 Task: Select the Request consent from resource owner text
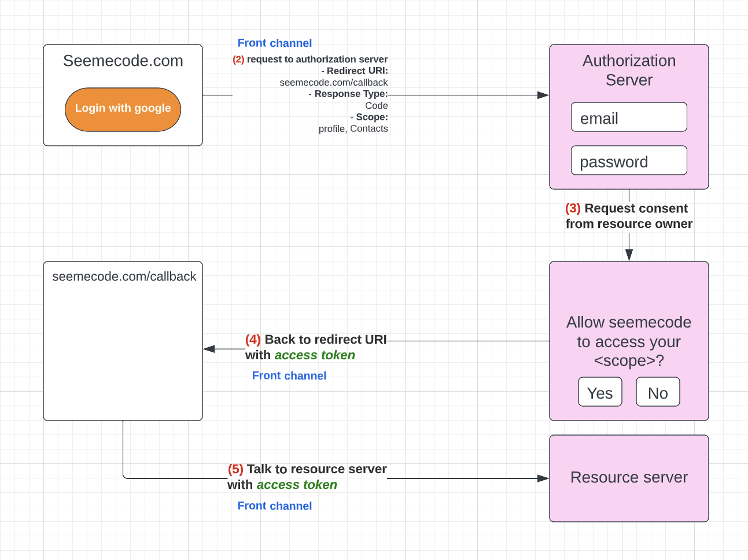pyautogui.click(x=629, y=216)
